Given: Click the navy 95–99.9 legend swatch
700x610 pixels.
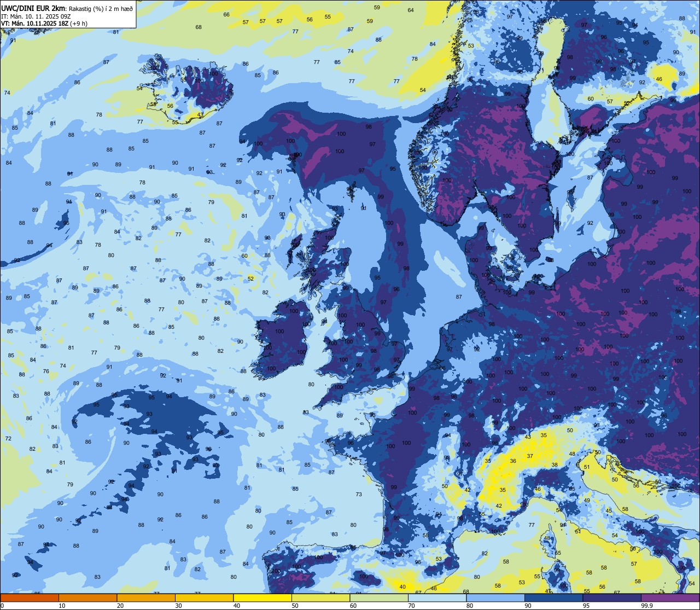Looking at the screenshot, I should [x=612, y=597].
